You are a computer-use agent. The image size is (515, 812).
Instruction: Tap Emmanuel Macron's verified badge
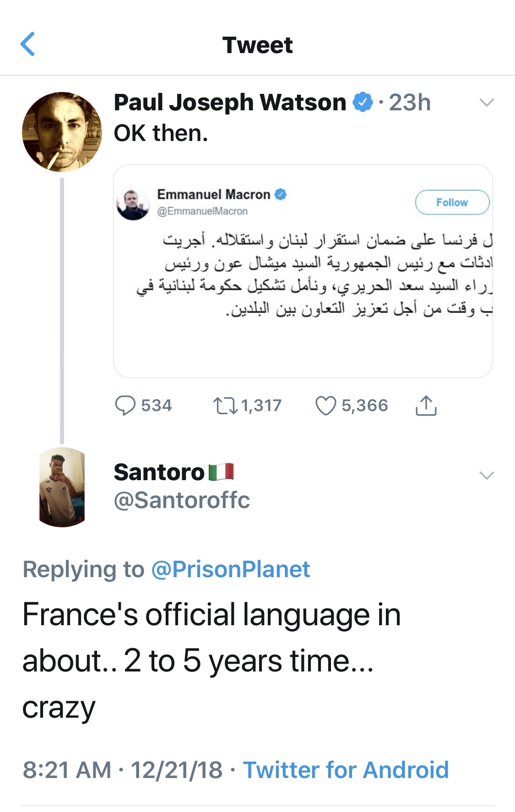click(281, 195)
